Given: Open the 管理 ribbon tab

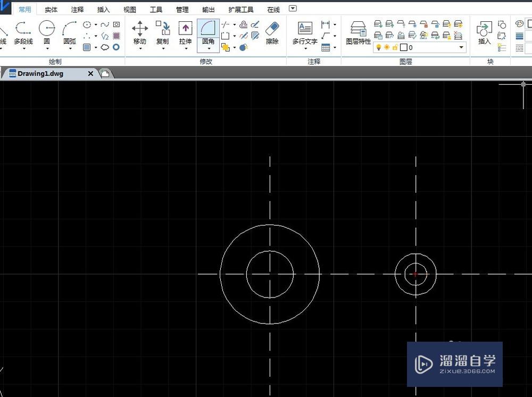Looking at the screenshot, I should (182, 10).
